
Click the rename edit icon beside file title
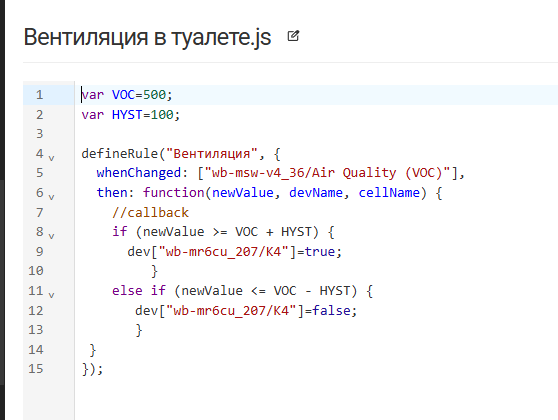tap(293, 36)
